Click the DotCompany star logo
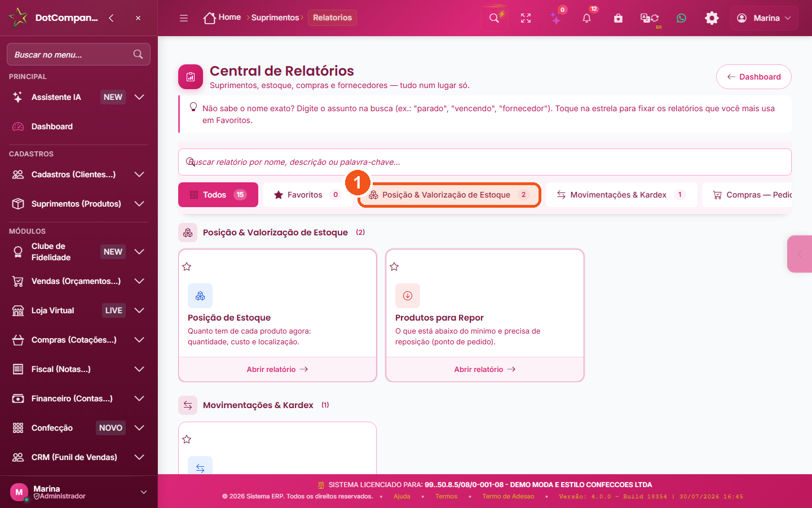Screen dimensions: 812x508 pos(18,17)
